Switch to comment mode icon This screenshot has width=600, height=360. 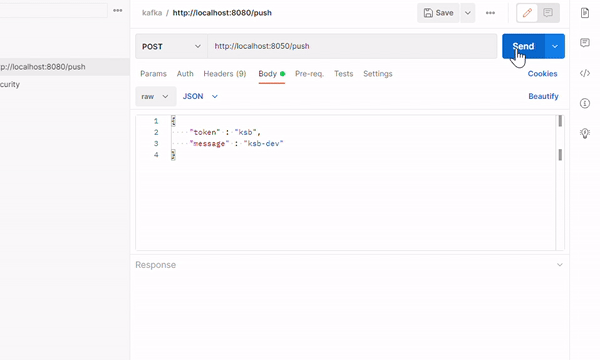548,13
